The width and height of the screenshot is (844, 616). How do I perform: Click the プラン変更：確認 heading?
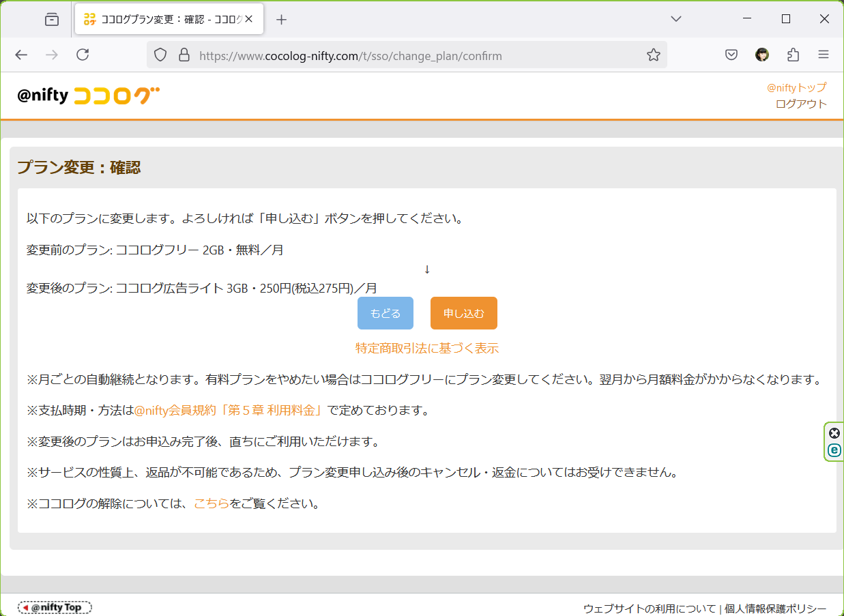(78, 167)
